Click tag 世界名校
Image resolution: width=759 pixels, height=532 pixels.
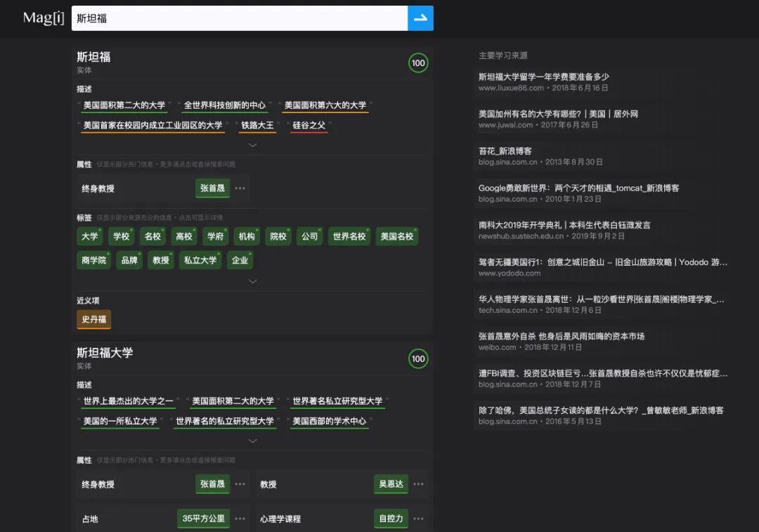pos(349,236)
